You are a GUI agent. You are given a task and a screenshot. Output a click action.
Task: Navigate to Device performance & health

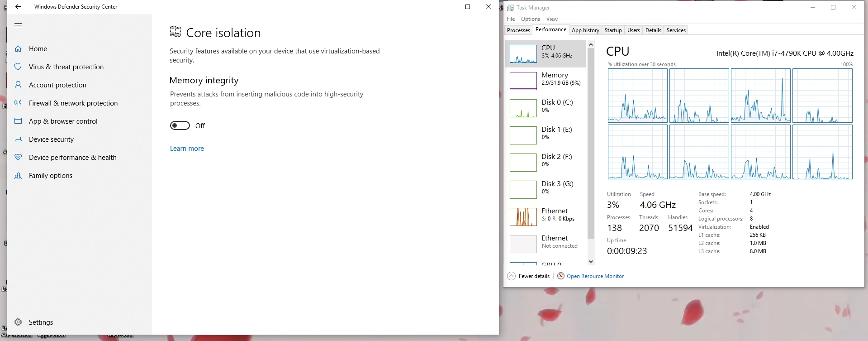73,158
